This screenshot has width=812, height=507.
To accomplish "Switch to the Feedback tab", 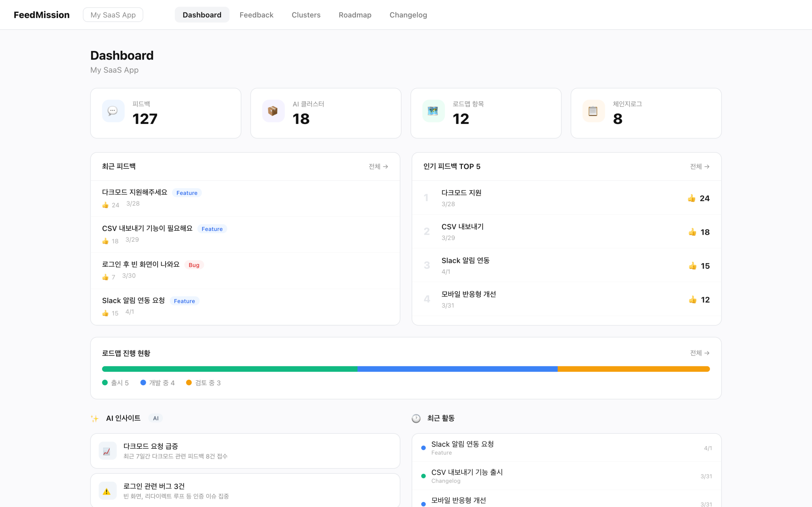I will click(x=256, y=15).
